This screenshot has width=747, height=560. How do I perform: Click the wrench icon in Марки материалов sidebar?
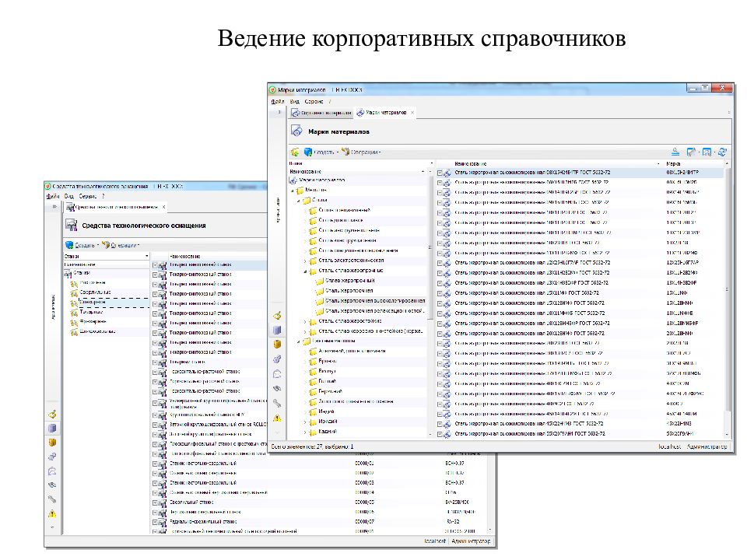coord(277,404)
